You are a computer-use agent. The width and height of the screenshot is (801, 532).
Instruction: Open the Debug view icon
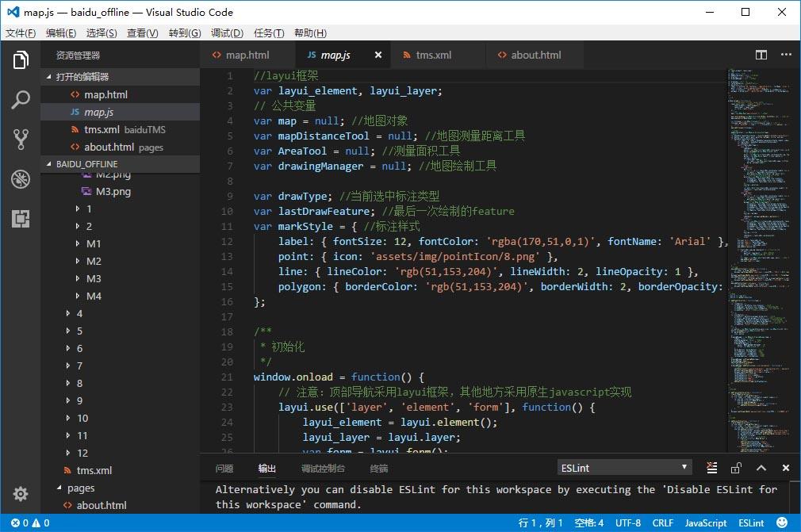[x=21, y=178]
